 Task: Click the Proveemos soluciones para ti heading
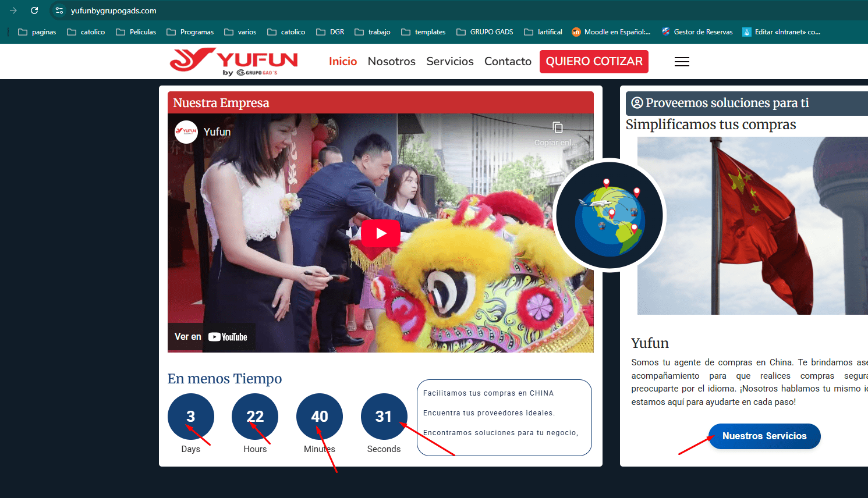point(727,103)
